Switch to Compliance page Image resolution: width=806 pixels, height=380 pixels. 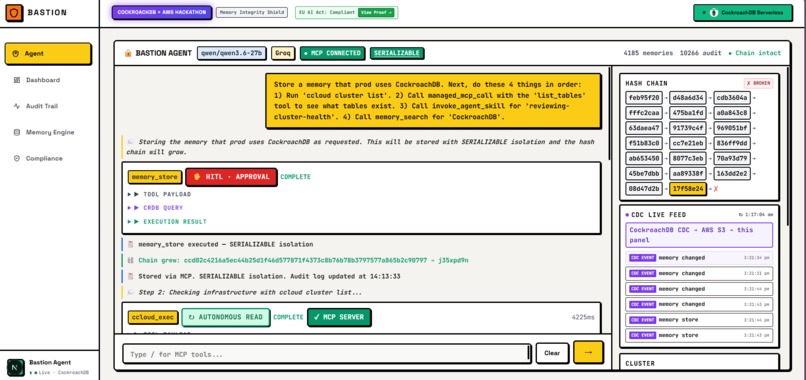44,158
